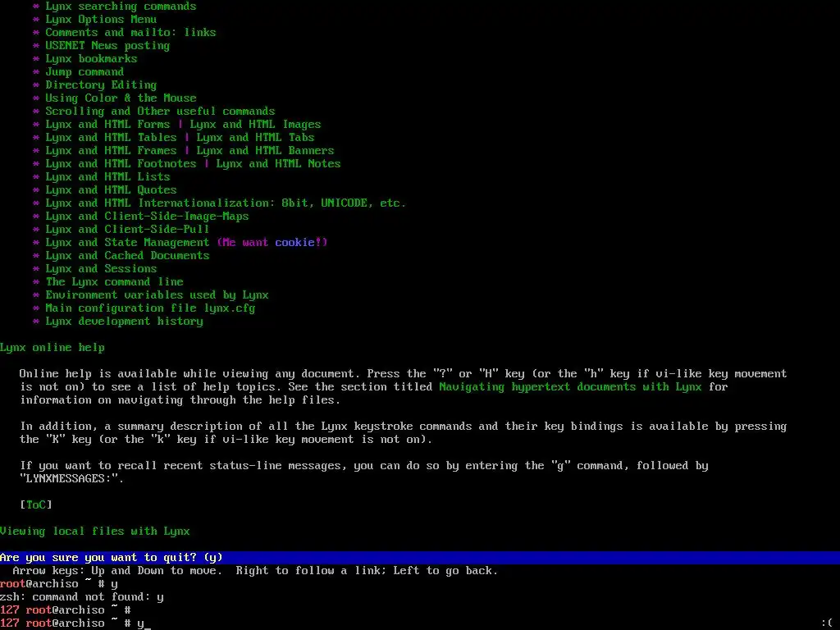Click the "LYNXMESSAGES:" text
840x630 pixels.
pos(72,479)
